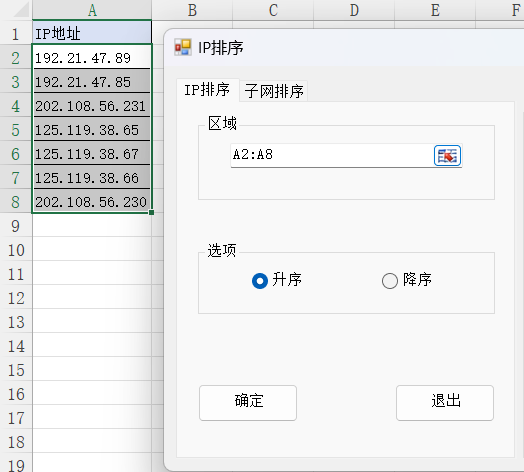Click the IP排序 dialog title icon
This screenshot has height=472, width=524.
click(x=183, y=47)
